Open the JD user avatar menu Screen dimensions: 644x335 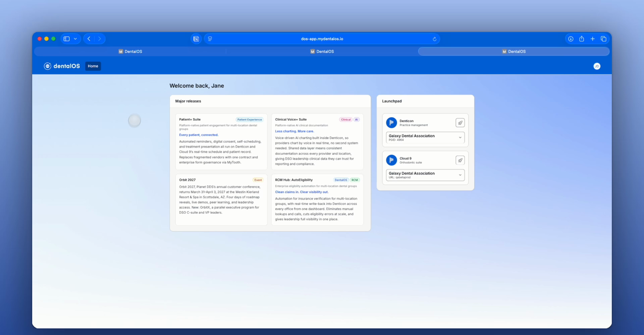597,66
